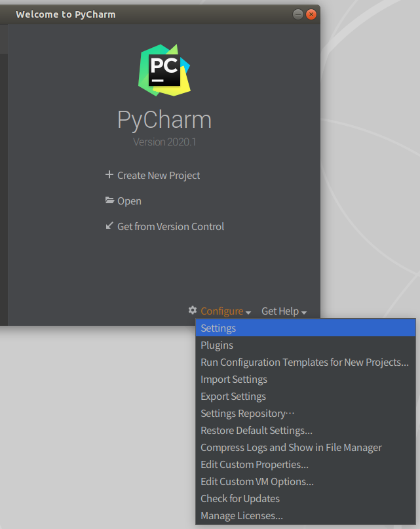Expand the Get Help dropdown
This screenshot has width=420, height=529.
(284, 311)
